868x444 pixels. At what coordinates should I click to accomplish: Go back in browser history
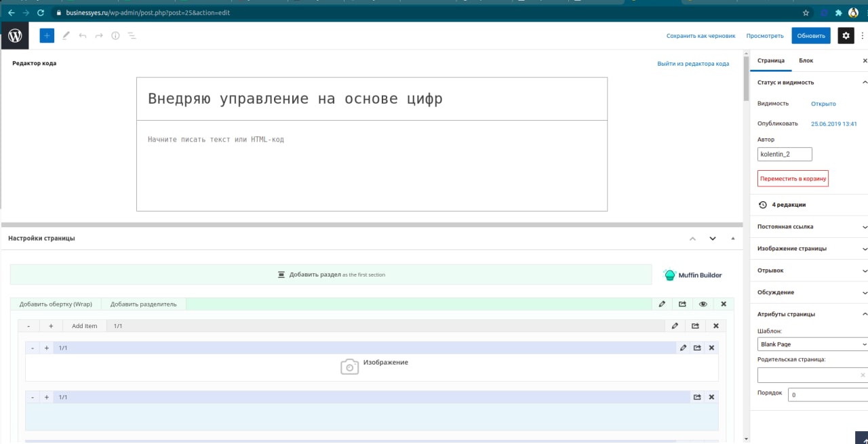click(11, 12)
